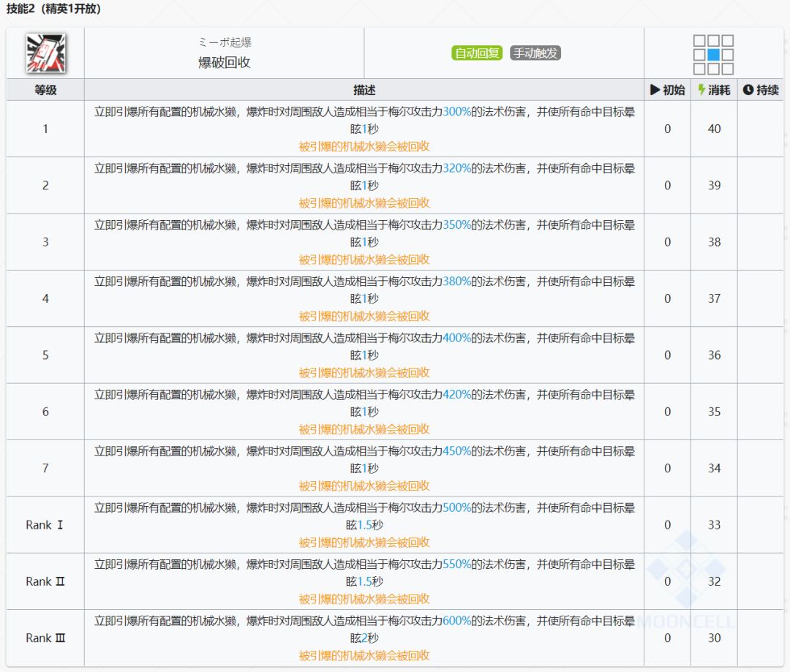Screen dimensions: 790x672
Task: Select level 1 row label
Action: tap(45, 129)
